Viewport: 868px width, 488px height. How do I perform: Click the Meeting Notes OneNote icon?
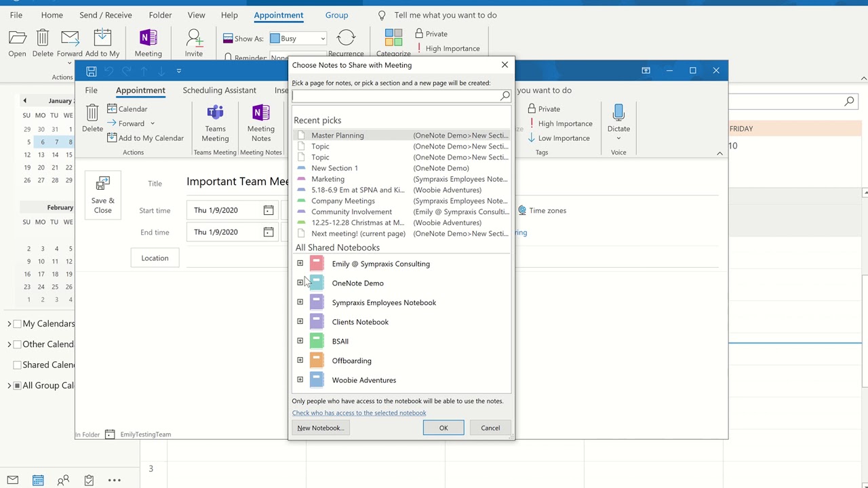[x=261, y=113]
